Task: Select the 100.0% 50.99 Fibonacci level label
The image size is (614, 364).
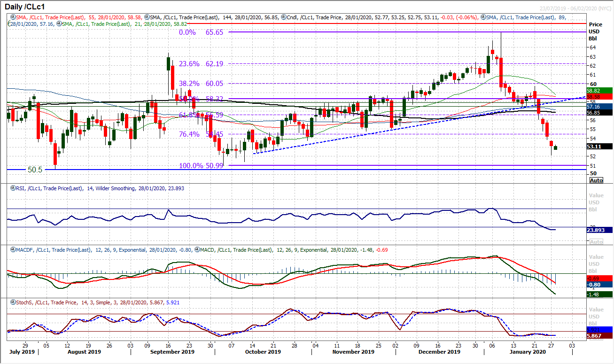Action: pyautogui.click(x=200, y=166)
